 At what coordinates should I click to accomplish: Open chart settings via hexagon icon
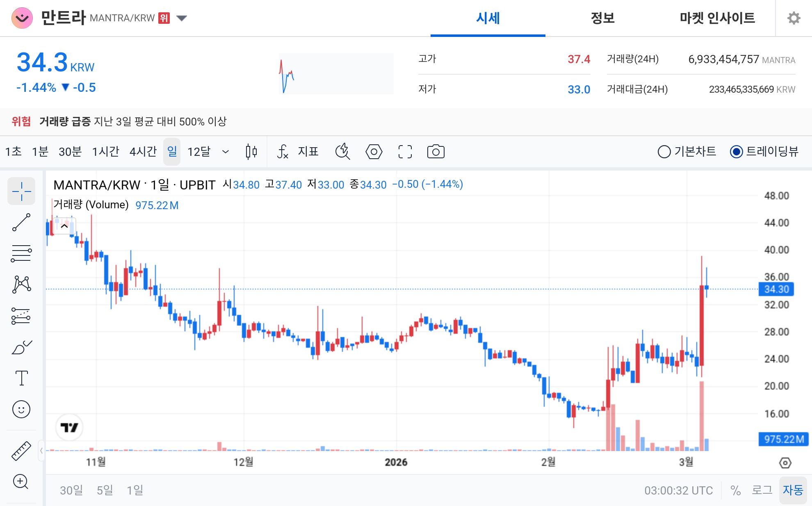[x=374, y=151]
